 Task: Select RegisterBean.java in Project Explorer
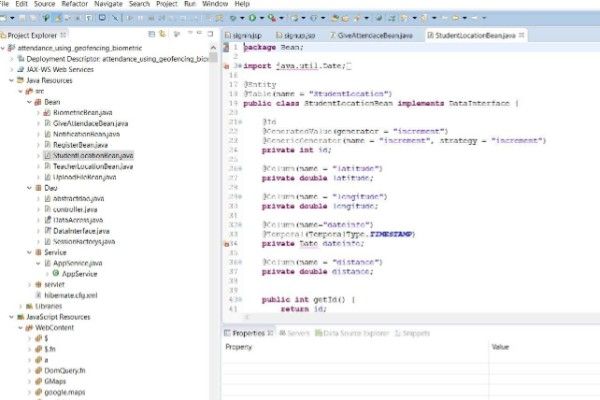pos(80,145)
